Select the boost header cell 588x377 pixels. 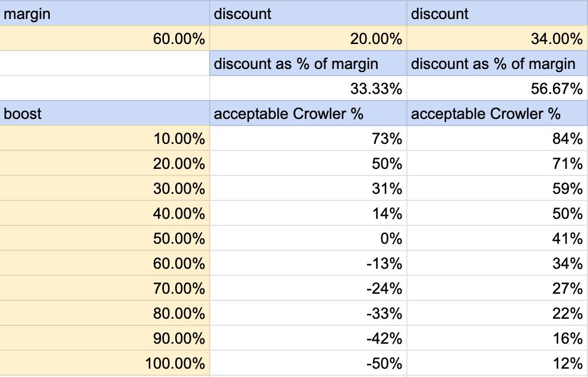click(x=105, y=114)
